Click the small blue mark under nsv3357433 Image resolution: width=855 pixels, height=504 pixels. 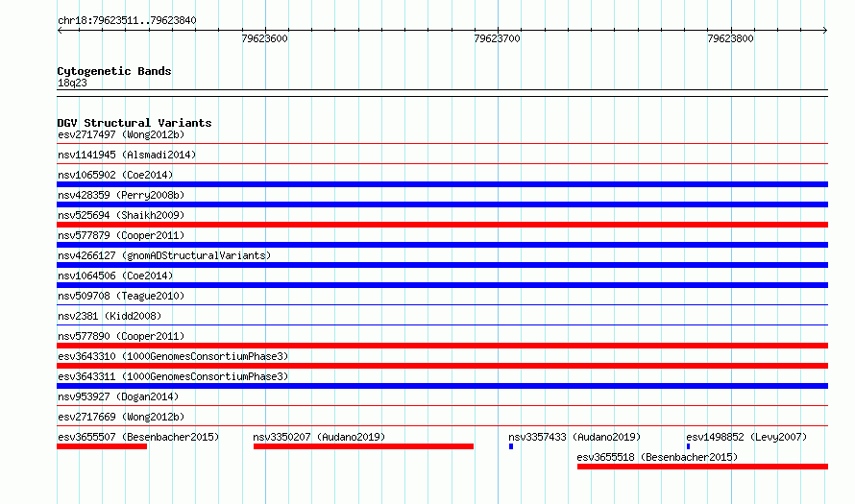[x=511, y=446]
